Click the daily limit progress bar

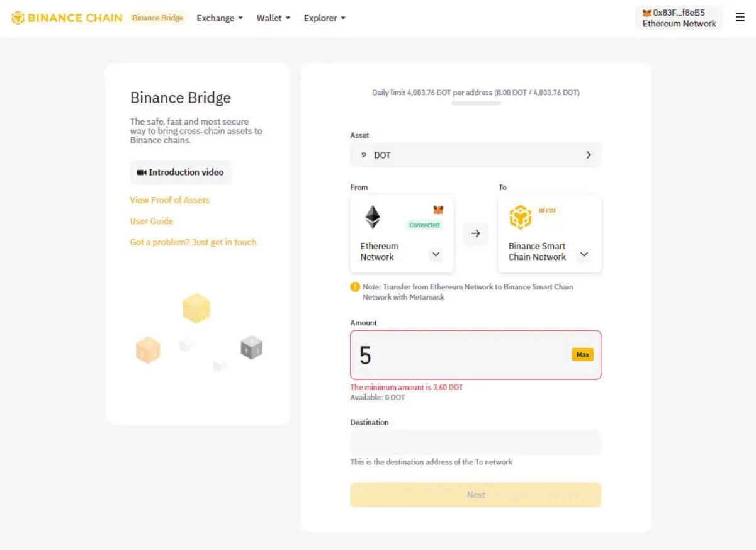(x=476, y=103)
